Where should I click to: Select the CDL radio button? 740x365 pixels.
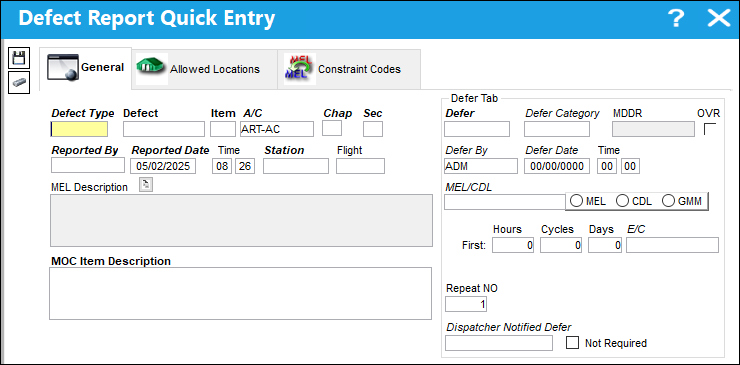click(x=622, y=201)
